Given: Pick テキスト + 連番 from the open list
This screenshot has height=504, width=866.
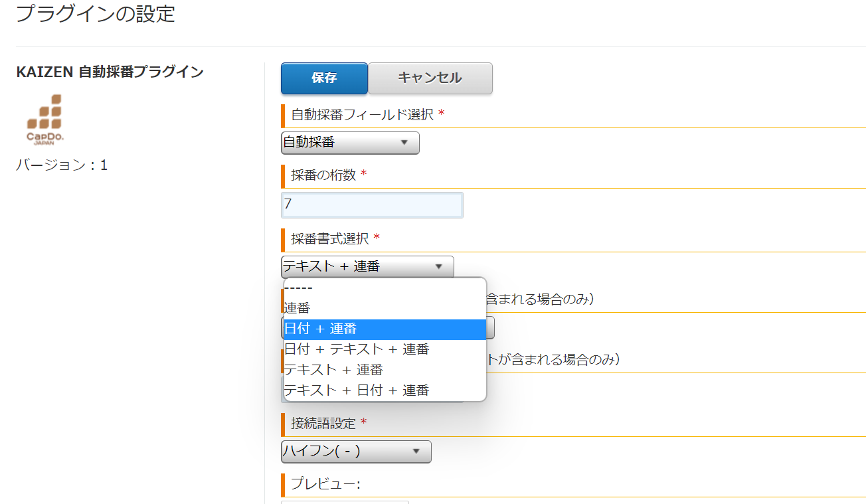Looking at the screenshot, I should click(x=333, y=370).
